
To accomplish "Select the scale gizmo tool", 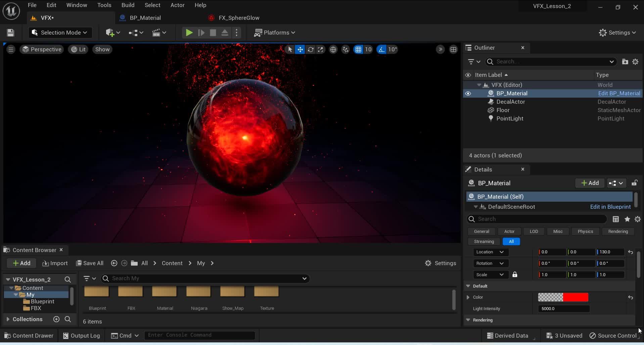I will tap(321, 49).
